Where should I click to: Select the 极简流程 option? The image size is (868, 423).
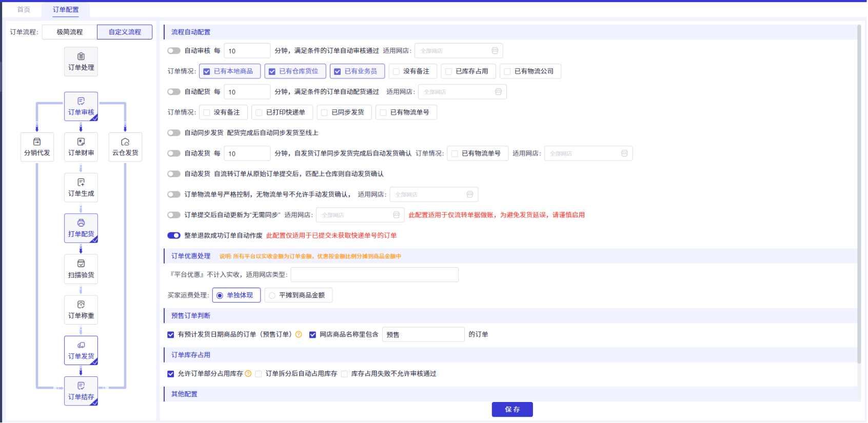(70, 32)
